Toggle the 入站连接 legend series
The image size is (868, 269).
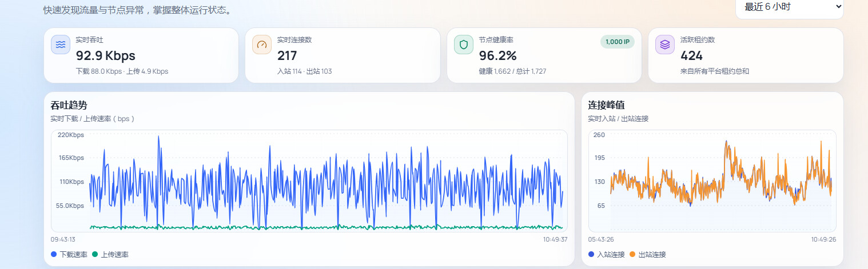607,254
